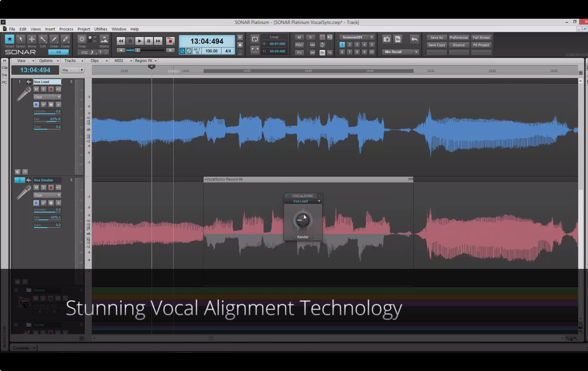Toggle Vox Double input echo button
Viewport: 588px width, 371px height.
[58, 187]
